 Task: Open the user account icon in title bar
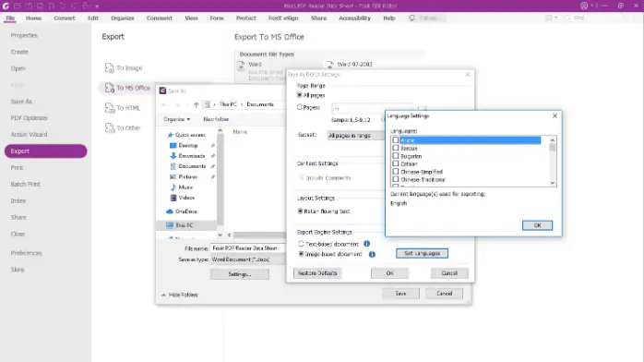tap(584, 6)
